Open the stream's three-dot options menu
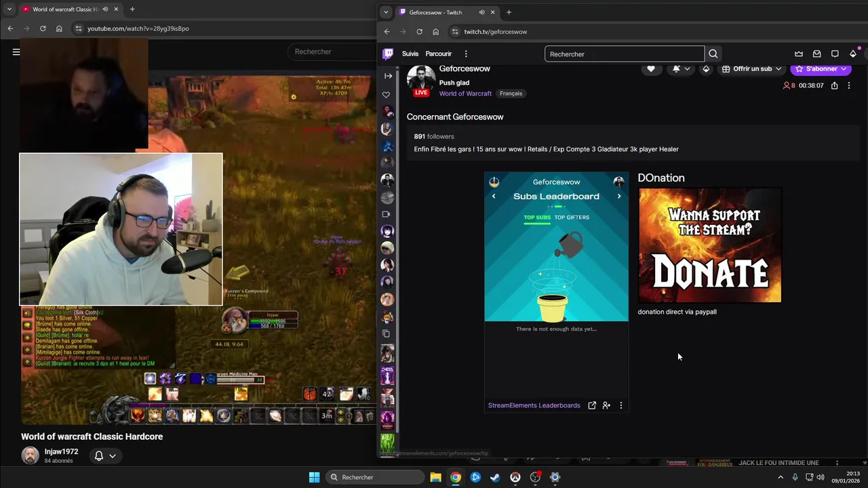Viewport: 868px width, 488px height. click(848, 85)
